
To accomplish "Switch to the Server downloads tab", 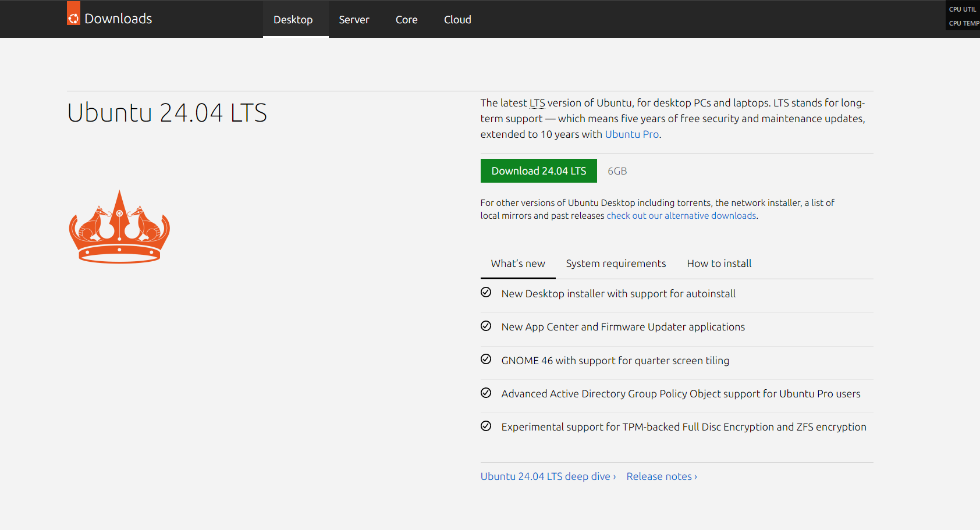I will [354, 19].
